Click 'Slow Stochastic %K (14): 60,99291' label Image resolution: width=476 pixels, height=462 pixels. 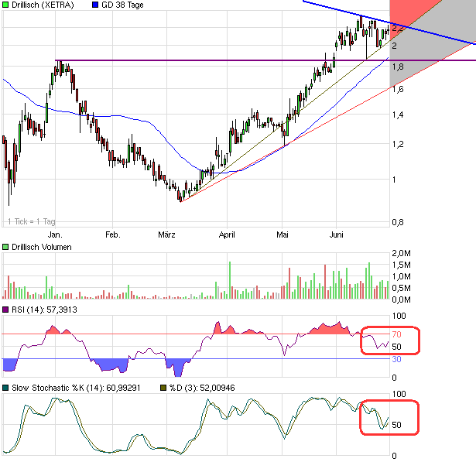coord(76,388)
